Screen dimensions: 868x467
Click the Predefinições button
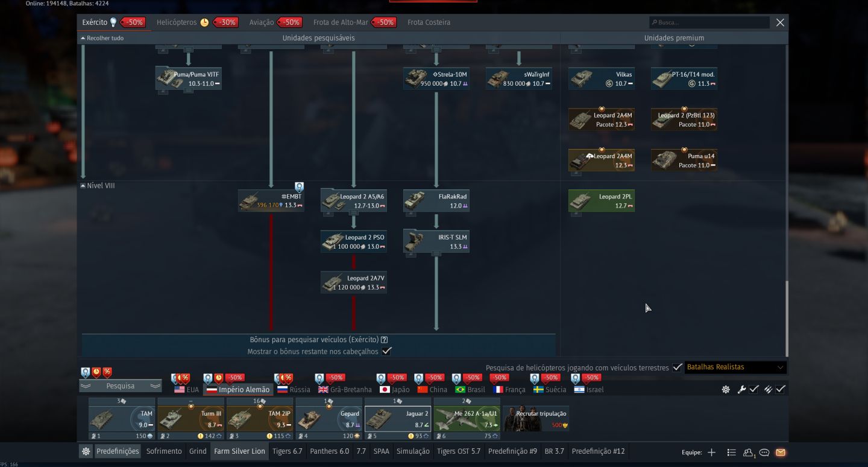point(118,451)
